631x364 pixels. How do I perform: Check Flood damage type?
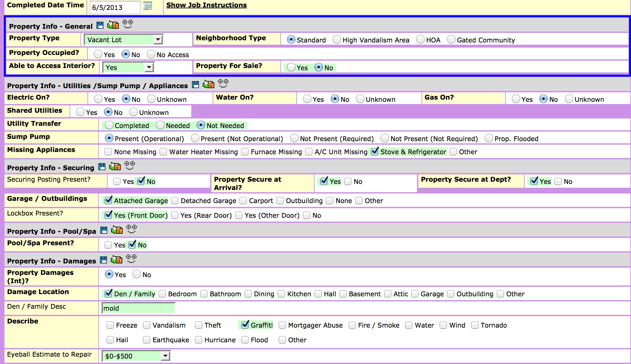245,340
